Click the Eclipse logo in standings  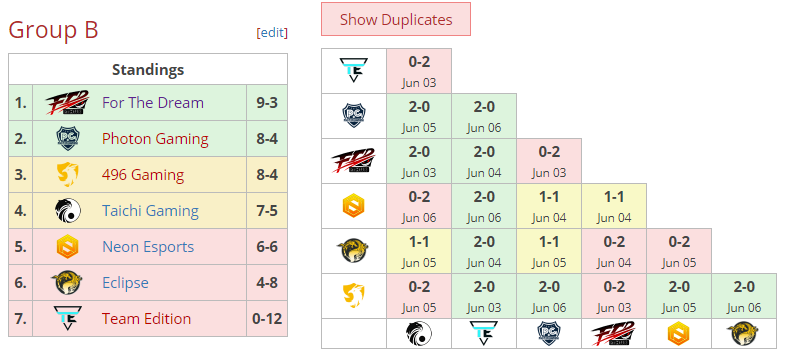point(67,283)
